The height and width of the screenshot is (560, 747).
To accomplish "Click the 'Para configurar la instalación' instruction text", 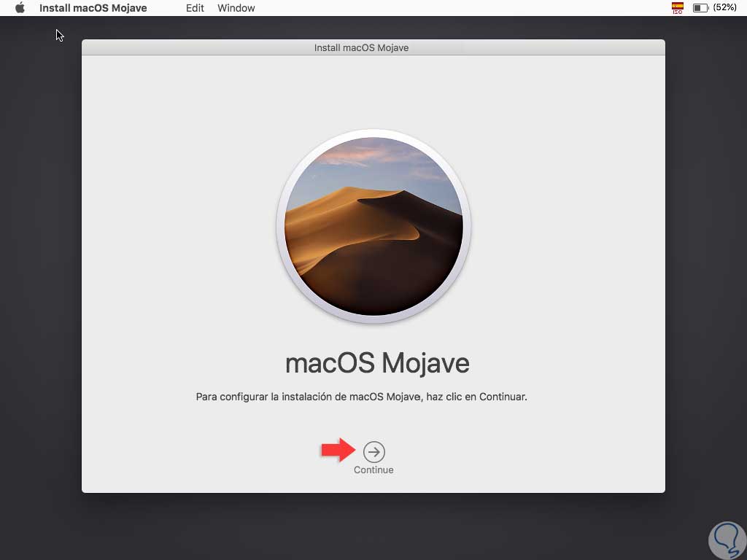I will pos(362,397).
